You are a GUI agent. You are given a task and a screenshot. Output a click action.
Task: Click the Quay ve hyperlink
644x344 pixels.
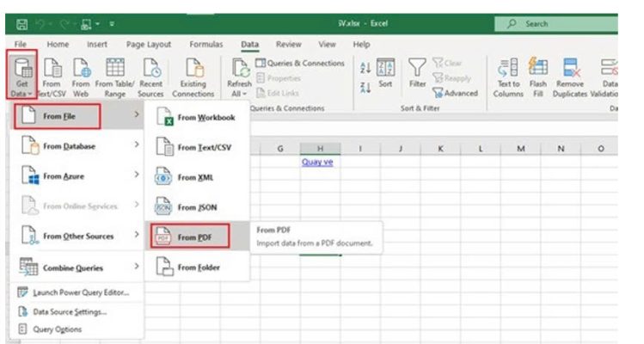coord(317,162)
